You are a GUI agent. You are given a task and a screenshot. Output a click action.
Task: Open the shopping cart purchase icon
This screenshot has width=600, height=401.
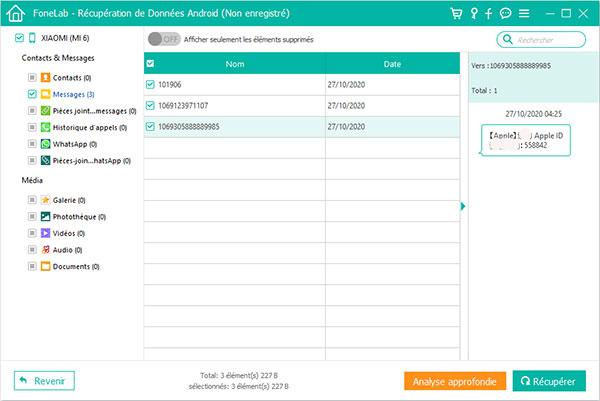(x=458, y=14)
